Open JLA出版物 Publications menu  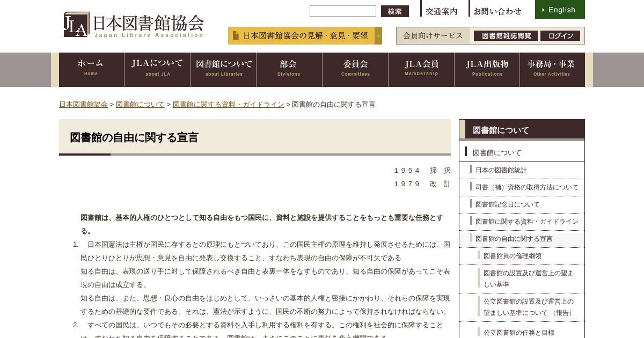coord(487,70)
